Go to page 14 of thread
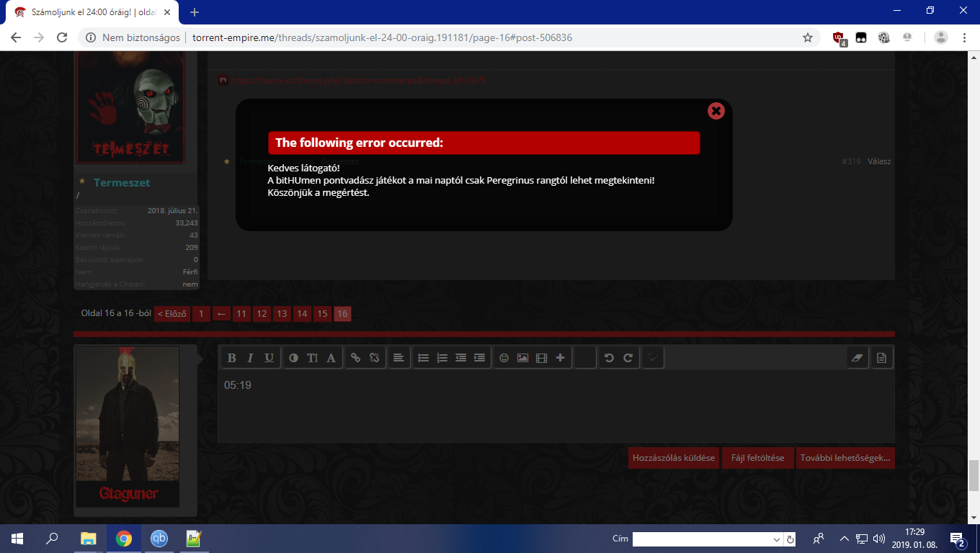The image size is (980, 553). tap(302, 314)
